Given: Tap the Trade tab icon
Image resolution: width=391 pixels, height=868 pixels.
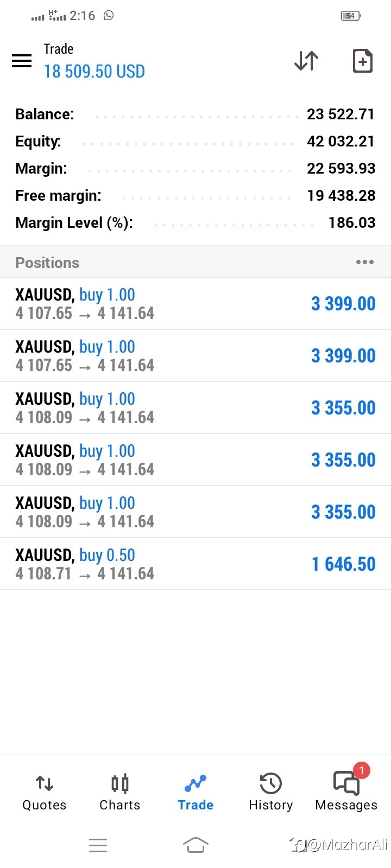Looking at the screenshot, I should click(195, 784).
